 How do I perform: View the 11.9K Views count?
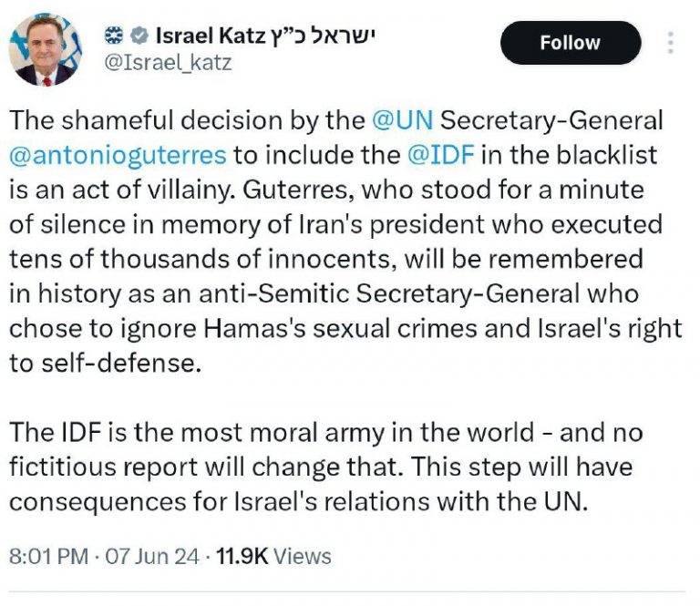coord(273,555)
